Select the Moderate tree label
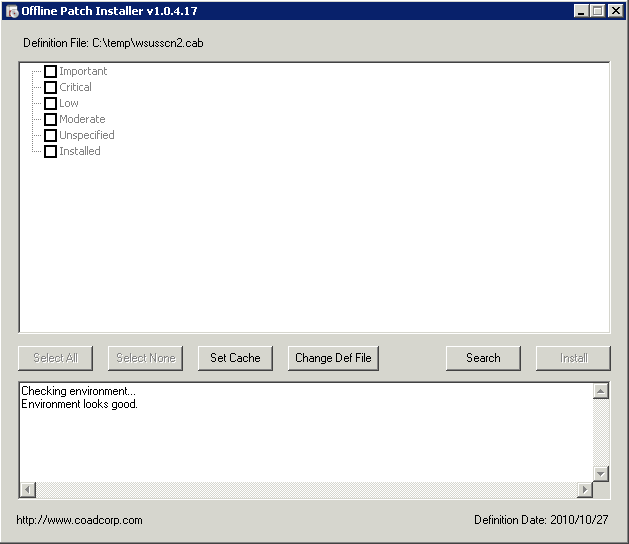This screenshot has height=544, width=629. (x=82, y=120)
